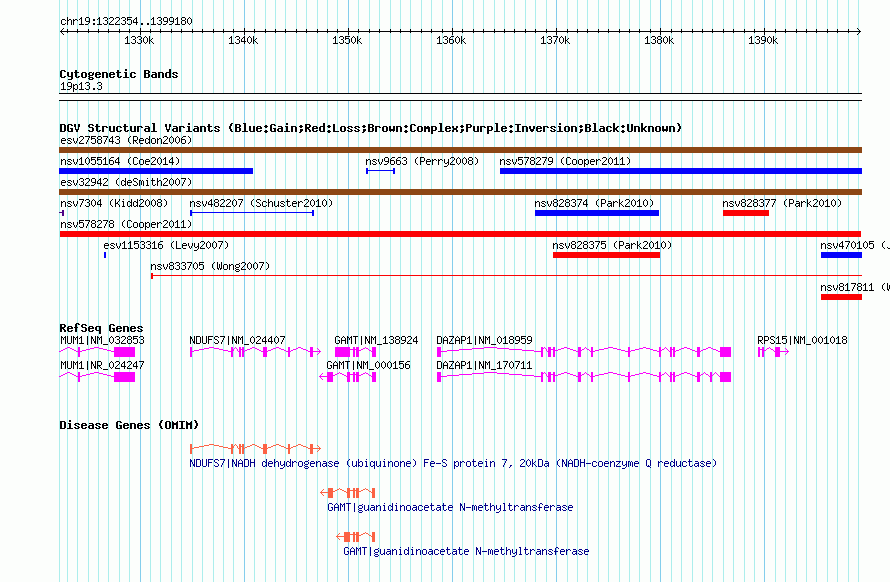Click the esv2758743 (Redon2006) label

[x=126, y=140]
